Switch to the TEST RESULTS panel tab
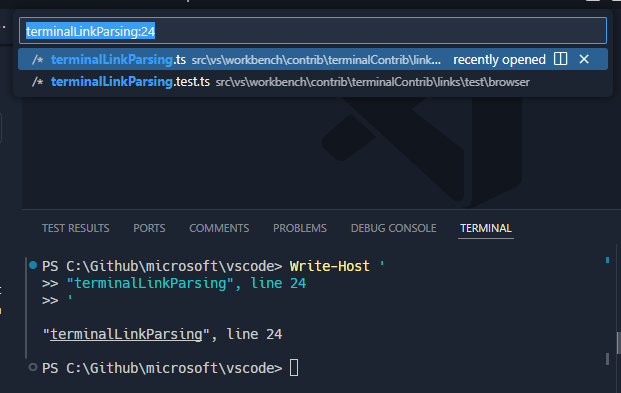621x393 pixels. click(x=76, y=228)
